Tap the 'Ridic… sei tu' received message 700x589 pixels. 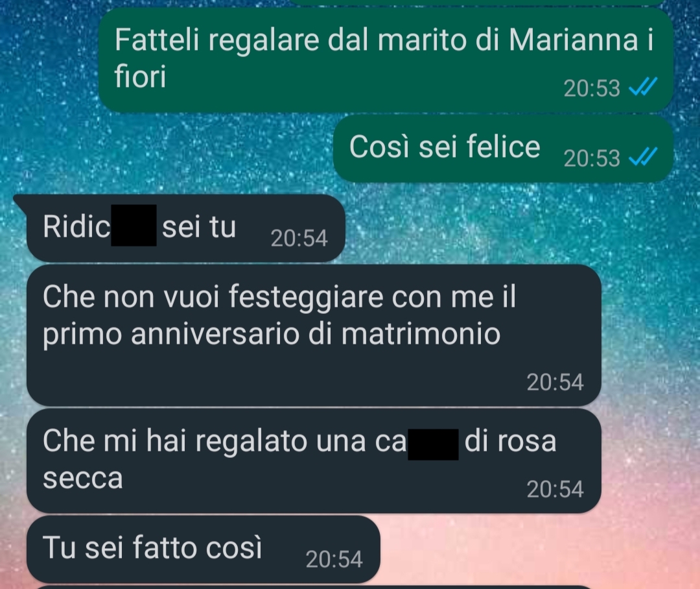pos(185,228)
